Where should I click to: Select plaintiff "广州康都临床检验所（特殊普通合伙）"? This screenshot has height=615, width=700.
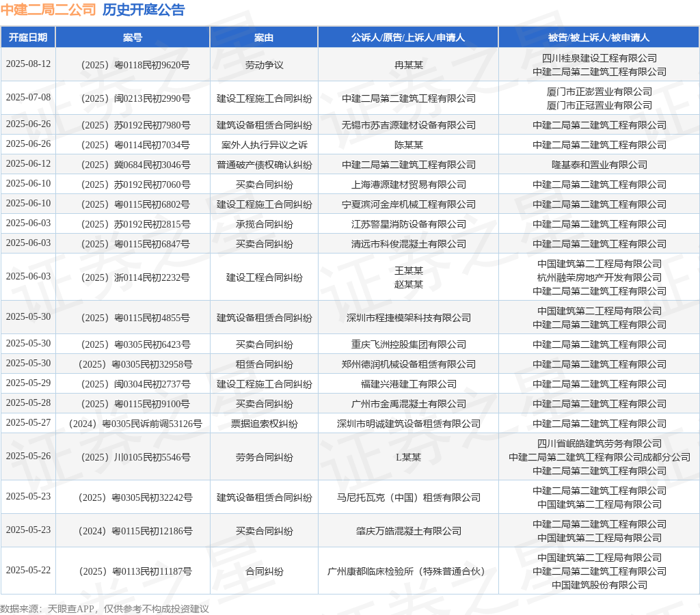tap(409, 572)
